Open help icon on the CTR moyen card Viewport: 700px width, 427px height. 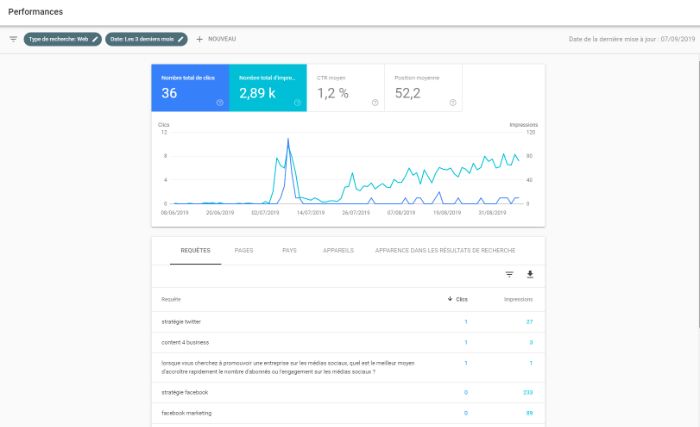coord(375,103)
